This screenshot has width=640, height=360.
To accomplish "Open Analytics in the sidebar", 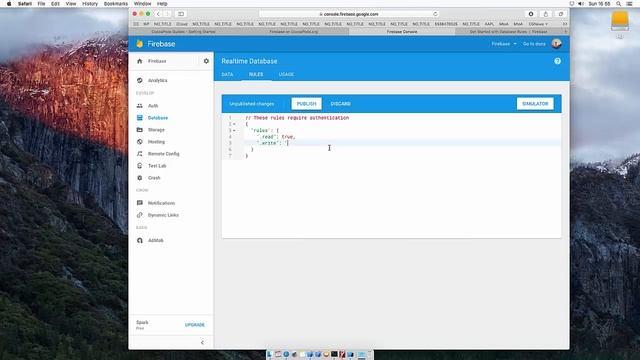I will [158, 80].
